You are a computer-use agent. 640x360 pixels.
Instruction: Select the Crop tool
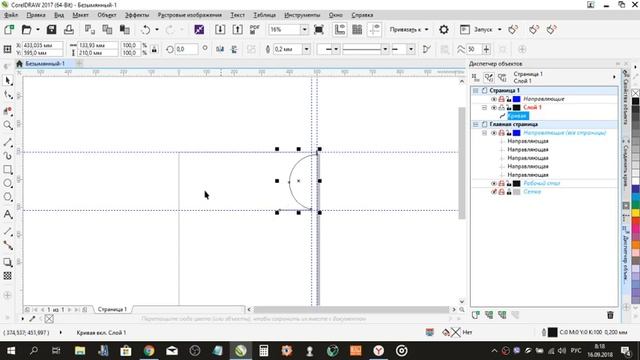[x=8, y=111]
